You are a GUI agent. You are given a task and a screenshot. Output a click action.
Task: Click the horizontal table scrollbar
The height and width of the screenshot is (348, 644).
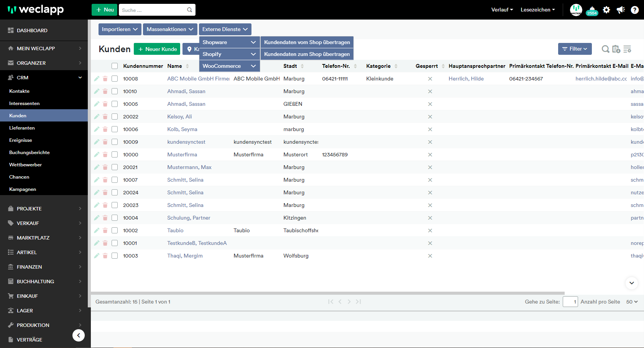(x=328, y=293)
